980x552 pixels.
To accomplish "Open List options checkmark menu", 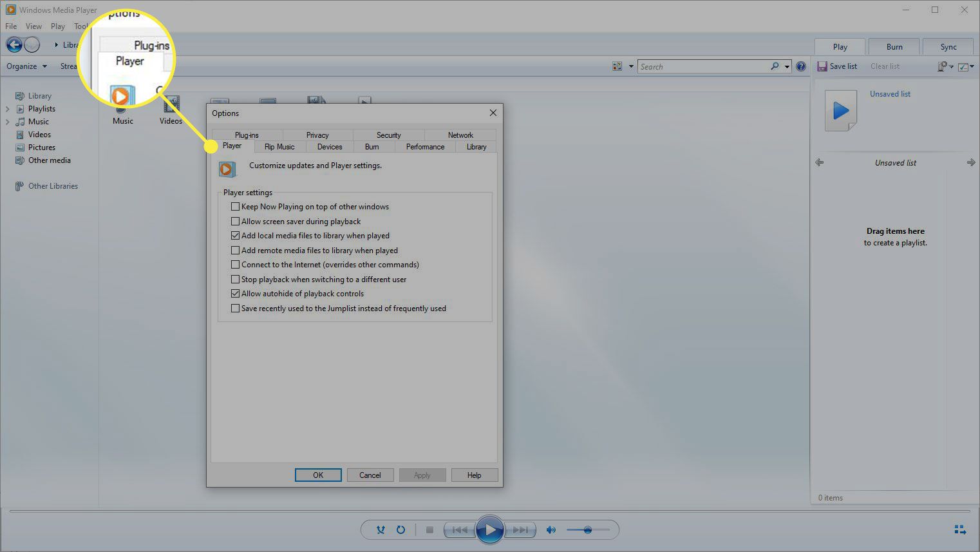I will [x=966, y=66].
